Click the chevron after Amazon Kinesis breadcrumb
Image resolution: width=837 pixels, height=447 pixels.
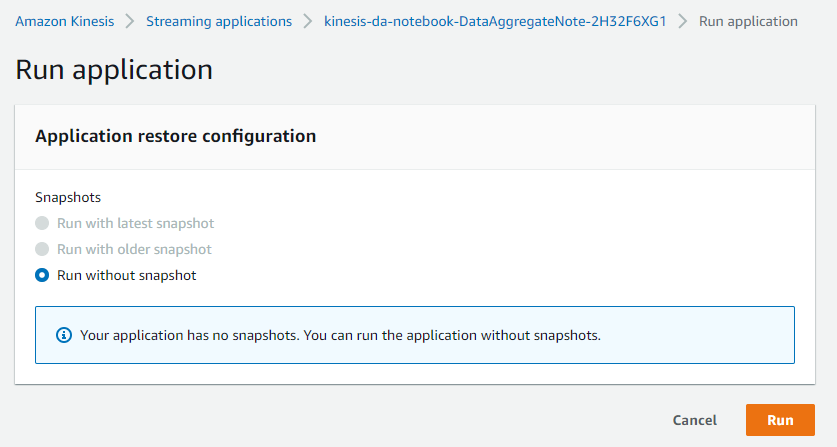click(x=130, y=21)
